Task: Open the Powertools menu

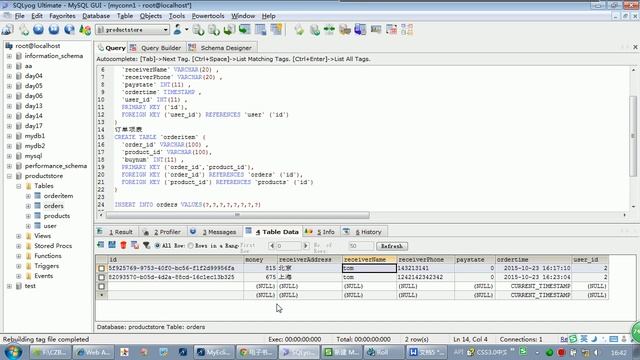Action: point(208,16)
